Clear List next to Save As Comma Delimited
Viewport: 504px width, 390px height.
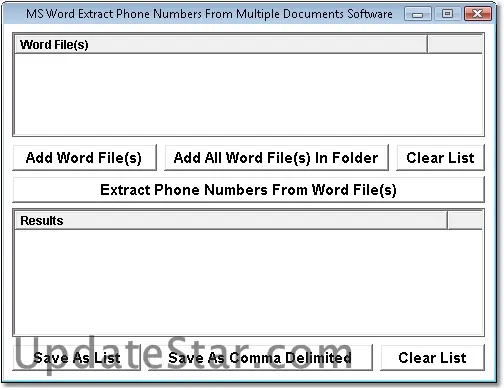click(432, 358)
